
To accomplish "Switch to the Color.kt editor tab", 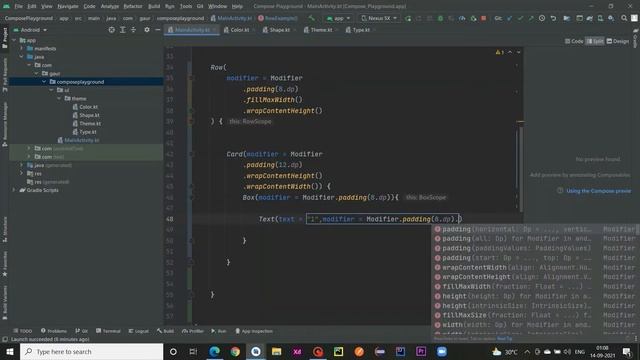I will [239, 30].
